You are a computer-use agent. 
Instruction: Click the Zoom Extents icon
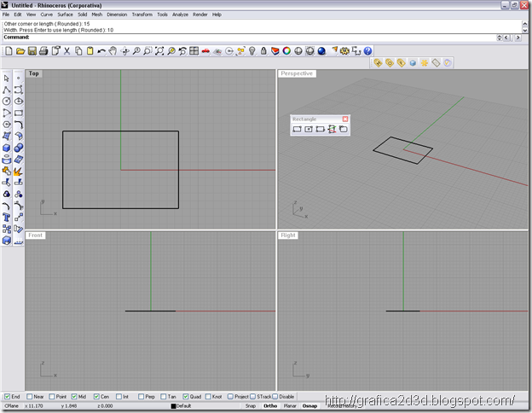pyautogui.click(x=159, y=51)
